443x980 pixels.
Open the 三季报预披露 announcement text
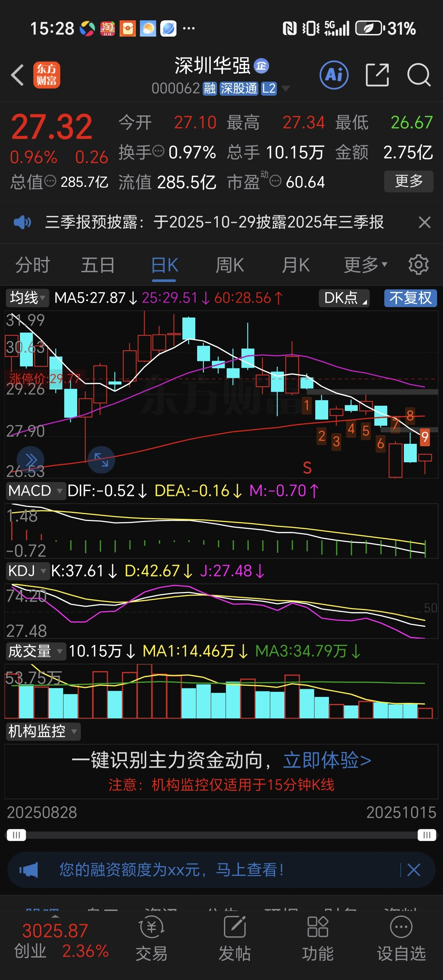pos(214,222)
